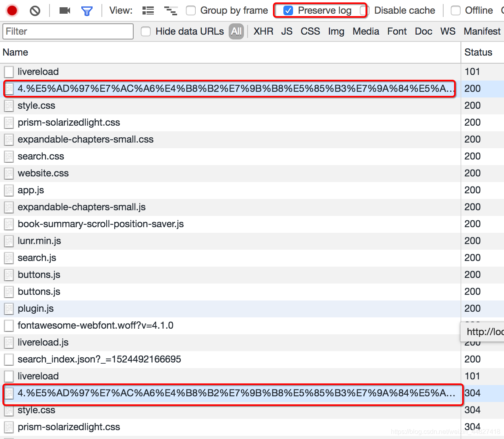Open prism-solarizedlight.css request with status 200

(252, 122)
